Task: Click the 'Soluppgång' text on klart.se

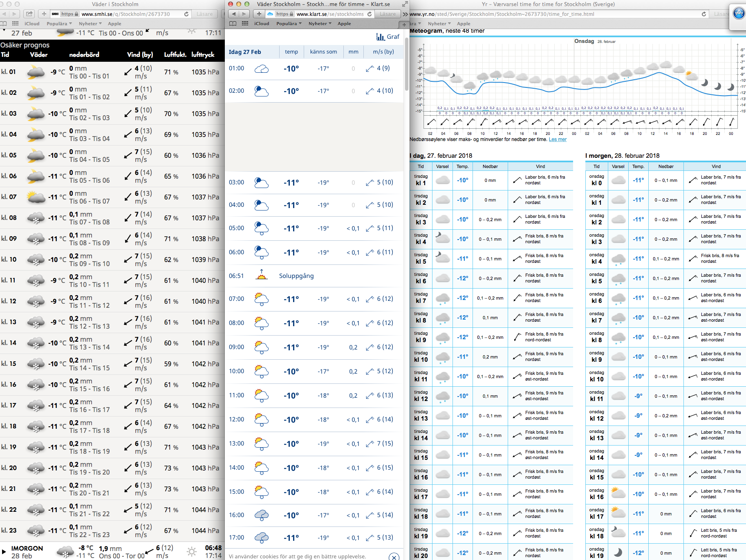Action: click(x=296, y=276)
